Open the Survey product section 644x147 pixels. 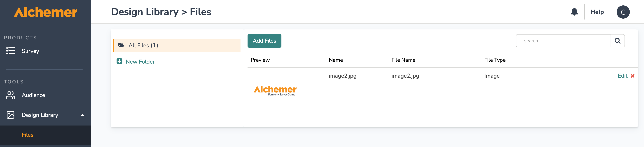click(30, 51)
